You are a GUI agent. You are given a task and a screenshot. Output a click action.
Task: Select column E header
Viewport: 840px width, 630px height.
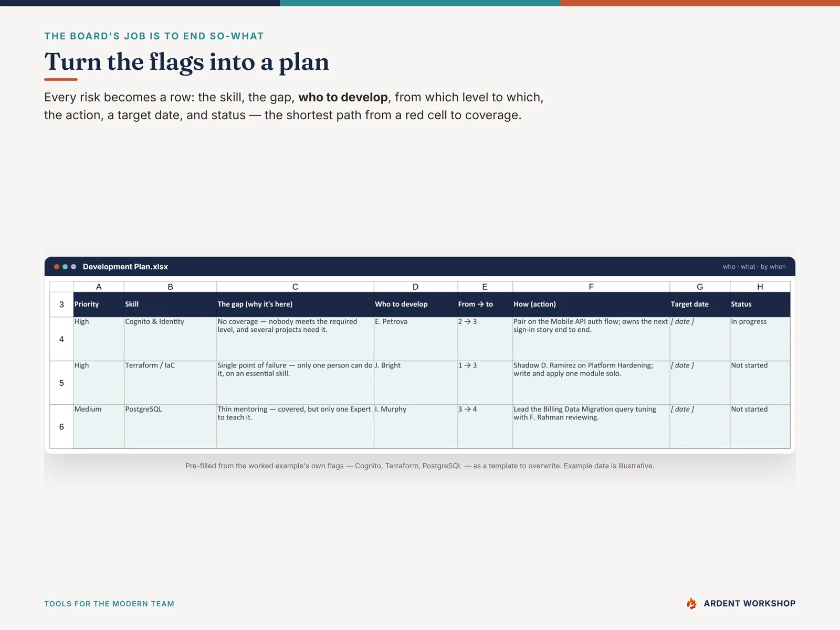point(485,287)
